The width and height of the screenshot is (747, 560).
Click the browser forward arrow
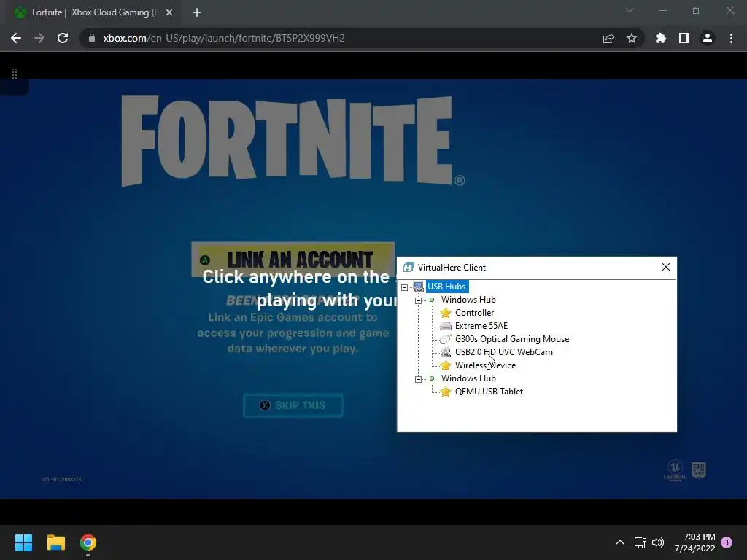click(x=39, y=38)
